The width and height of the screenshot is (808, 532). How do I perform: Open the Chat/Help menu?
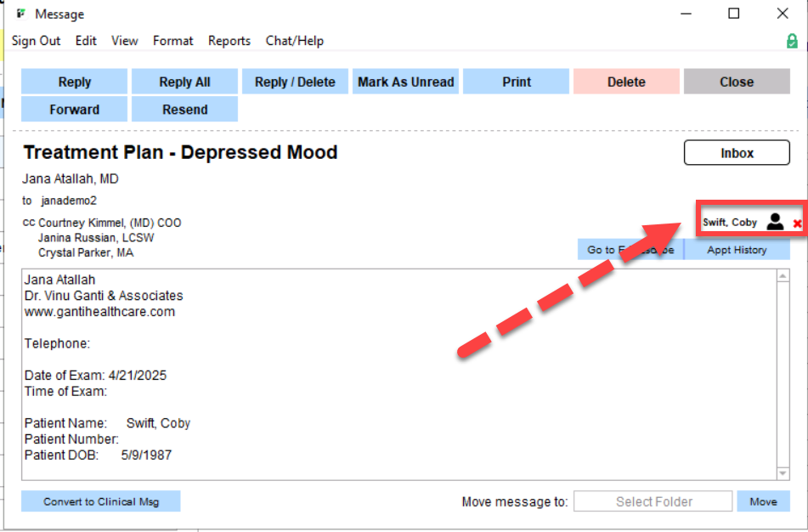coord(294,41)
